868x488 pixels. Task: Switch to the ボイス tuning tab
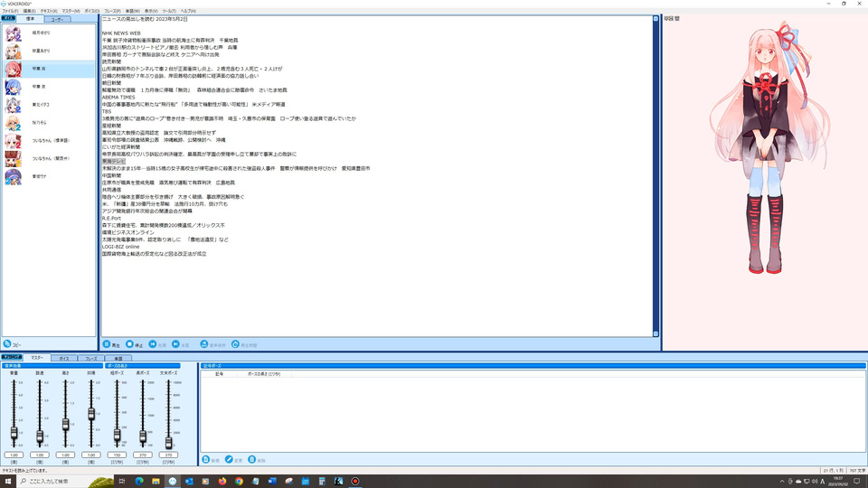click(x=64, y=359)
